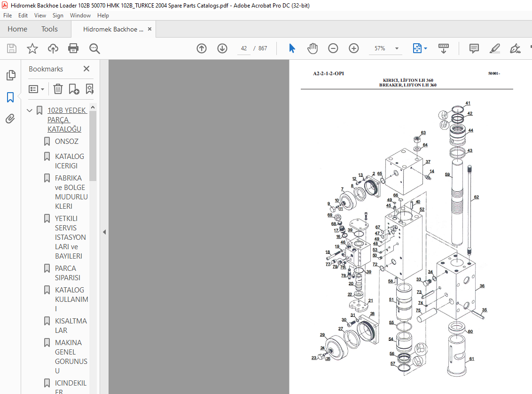Select the Highlight text tool
The image size is (532, 394).
[x=495, y=48]
